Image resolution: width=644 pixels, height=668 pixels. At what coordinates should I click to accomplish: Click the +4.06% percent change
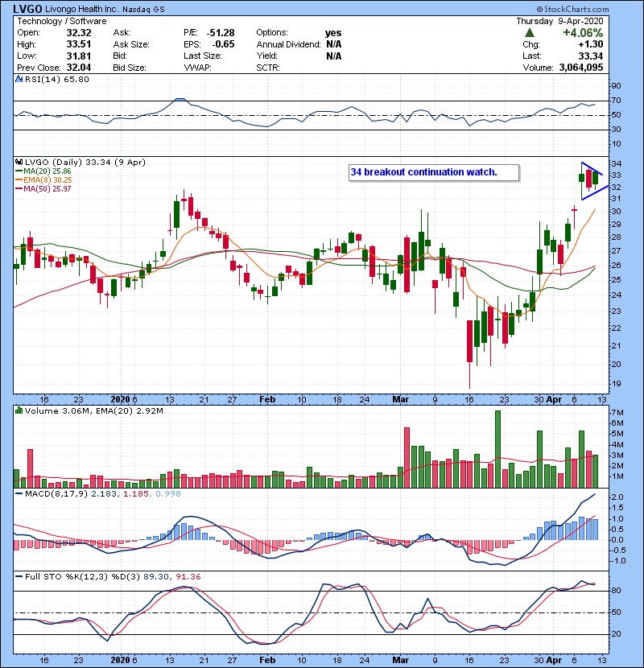(583, 33)
